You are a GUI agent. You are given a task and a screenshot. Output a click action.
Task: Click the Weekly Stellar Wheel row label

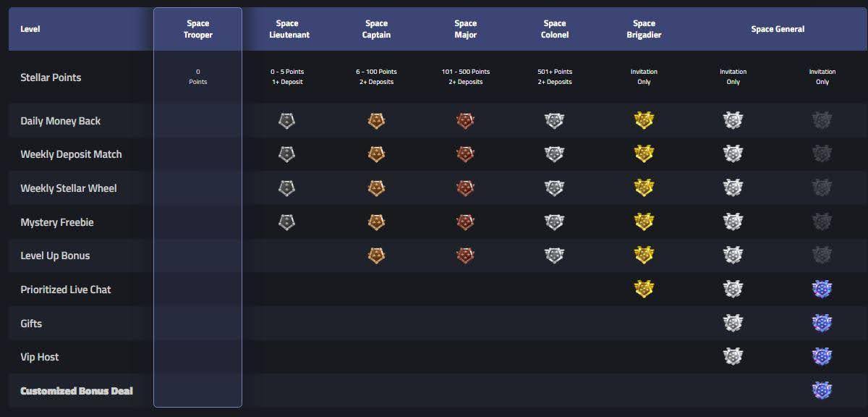pos(69,188)
